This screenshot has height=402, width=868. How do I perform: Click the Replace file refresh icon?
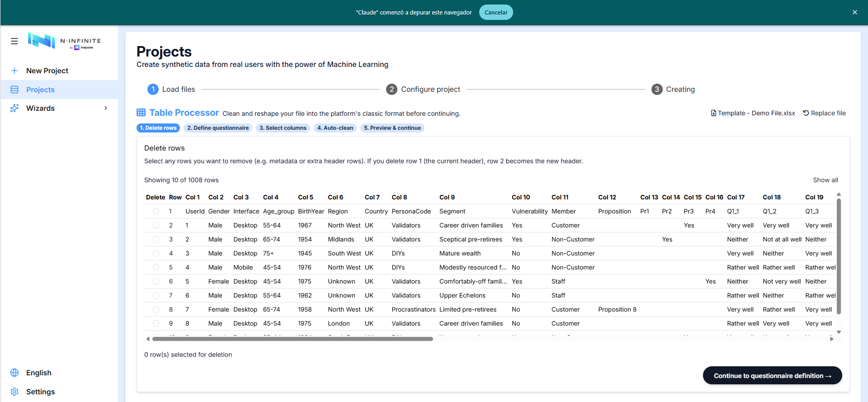coord(806,113)
